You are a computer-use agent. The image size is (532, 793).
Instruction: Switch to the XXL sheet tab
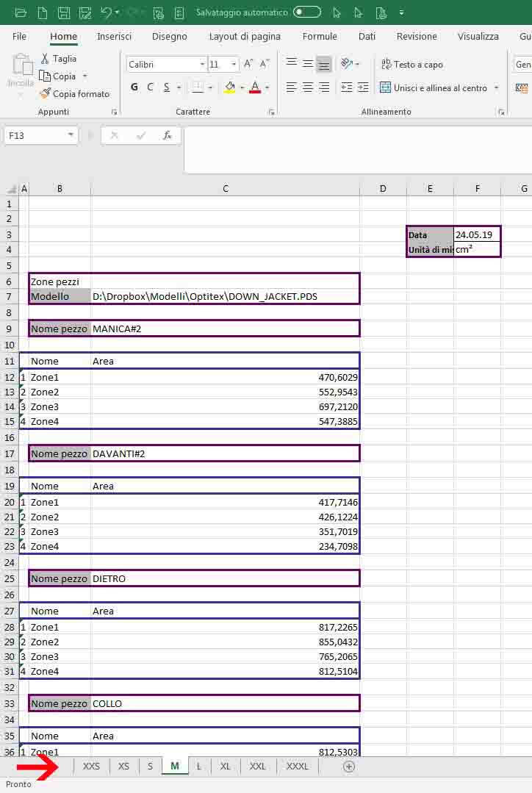click(x=258, y=766)
